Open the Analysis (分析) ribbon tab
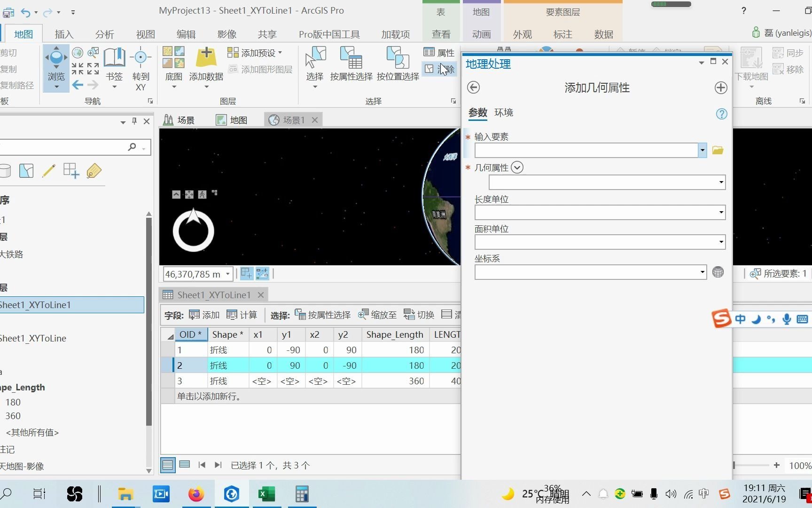Viewport: 812px width, 508px height. click(104, 34)
